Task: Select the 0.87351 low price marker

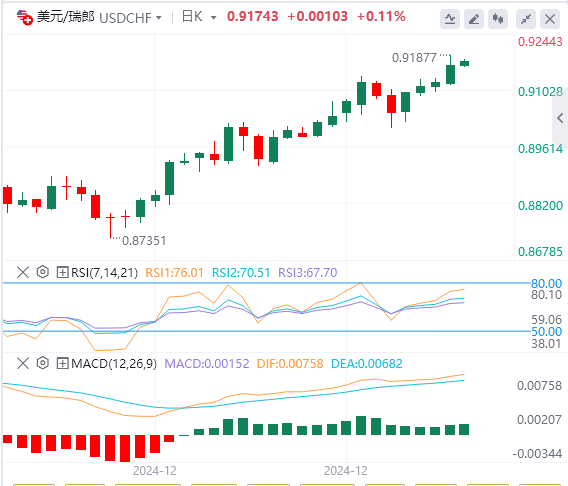Action: tap(144, 240)
